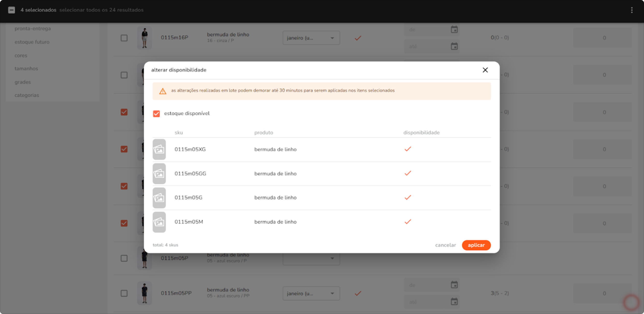The image size is (644, 314).
Task: Expand empty dropdown in 0115m05P row
Action: click(x=311, y=259)
